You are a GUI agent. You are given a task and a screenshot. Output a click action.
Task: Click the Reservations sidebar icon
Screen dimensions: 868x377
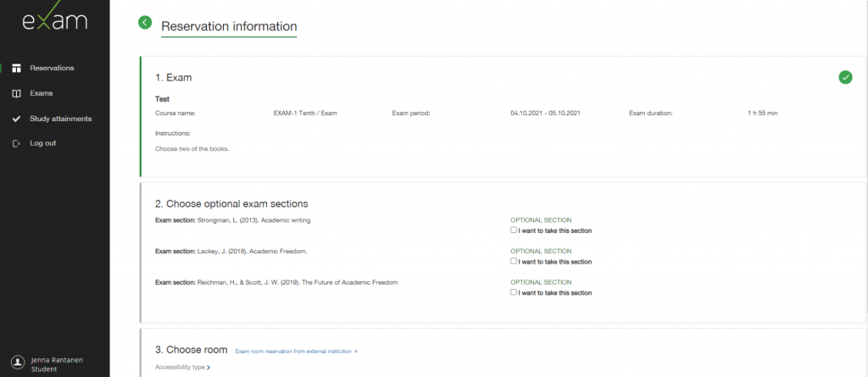point(16,68)
